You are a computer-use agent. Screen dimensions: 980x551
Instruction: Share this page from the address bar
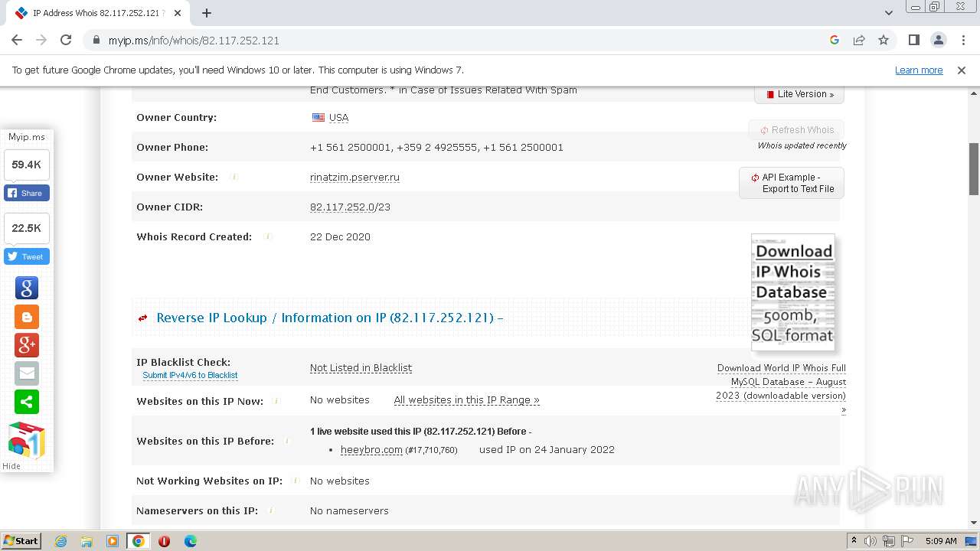tap(859, 41)
